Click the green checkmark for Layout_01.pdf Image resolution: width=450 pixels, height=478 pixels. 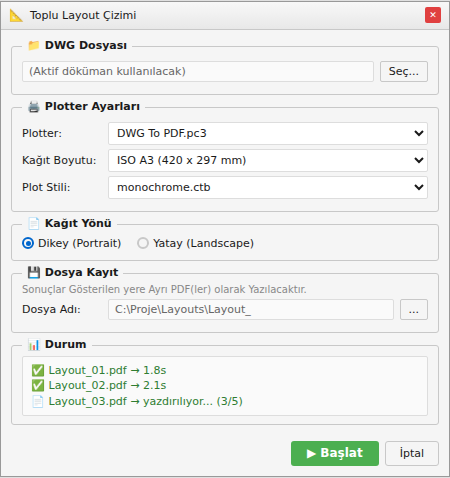pyautogui.click(x=38, y=370)
